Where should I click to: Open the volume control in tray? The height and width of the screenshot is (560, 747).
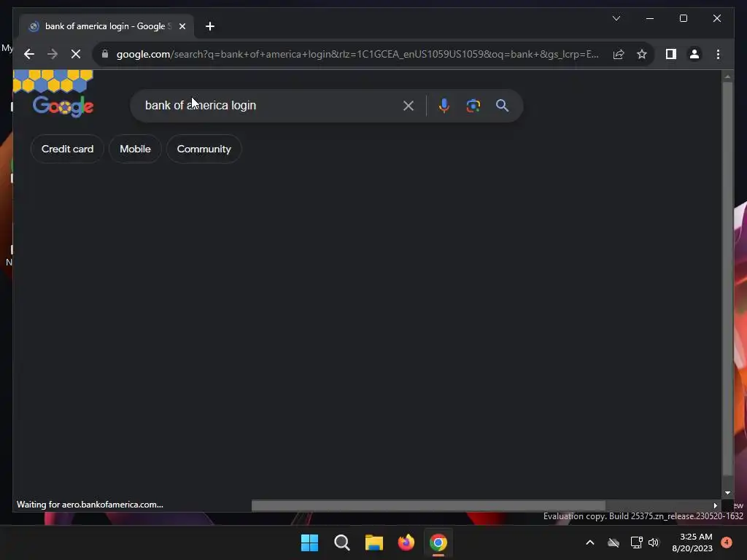654,542
